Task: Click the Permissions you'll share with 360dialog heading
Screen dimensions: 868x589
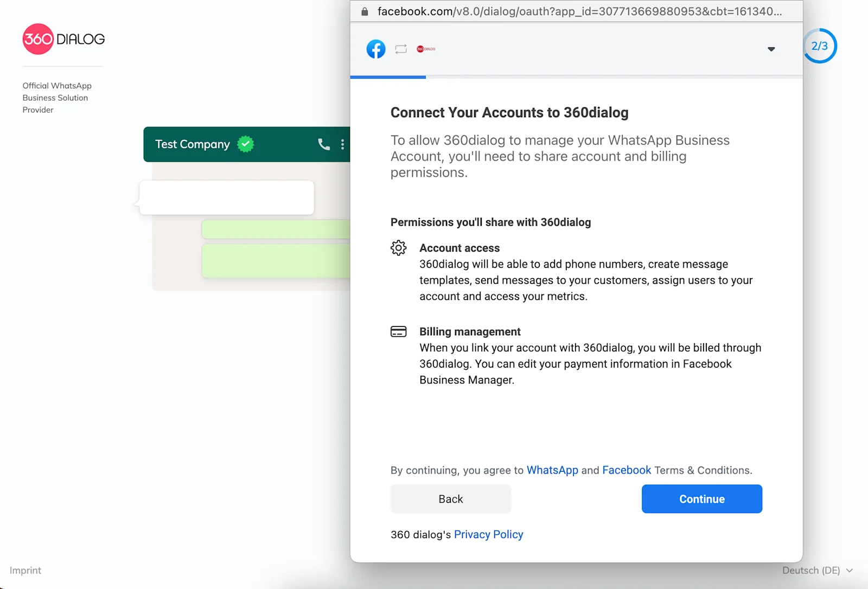Action: pyautogui.click(x=491, y=222)
